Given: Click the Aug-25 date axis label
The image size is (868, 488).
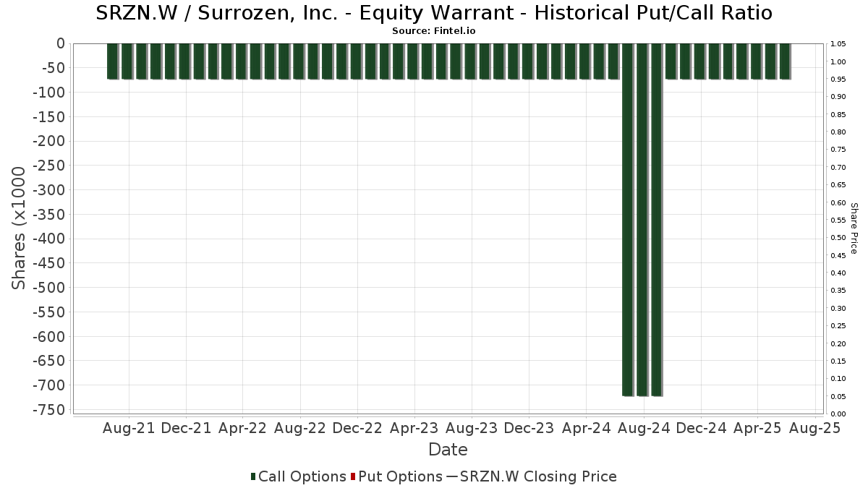Looking at the screenshot, I should pyautogui.click(x=814, y=428).
